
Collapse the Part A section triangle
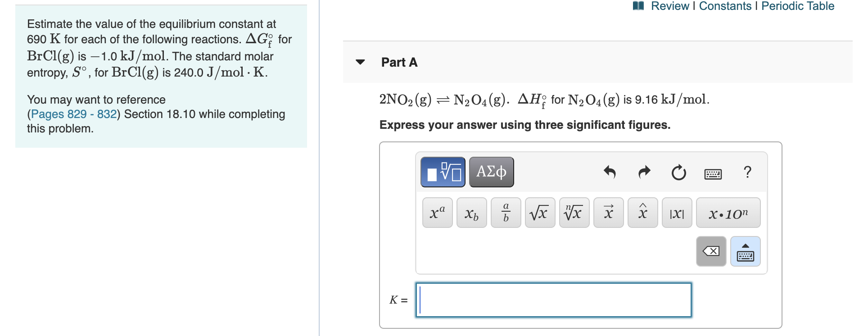point(360,62)
